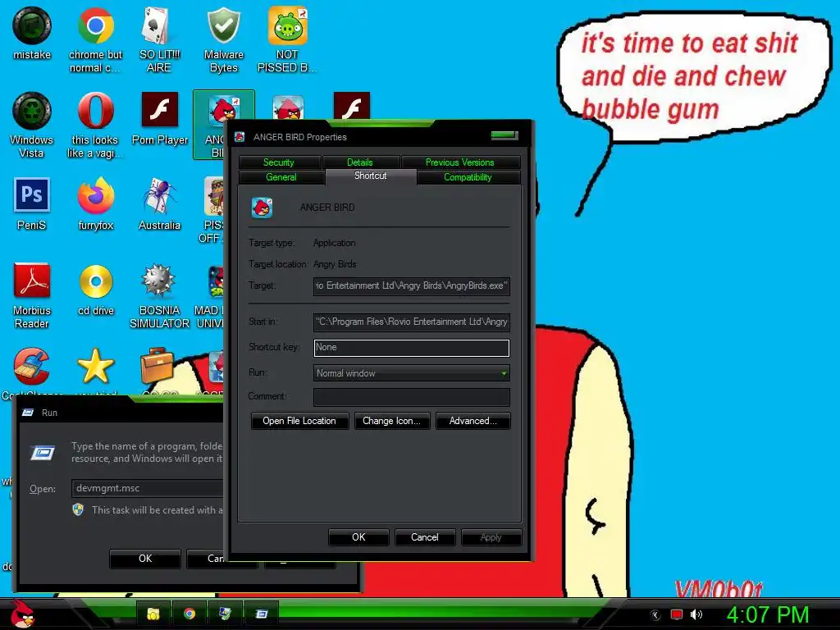Close the ANGER BIRD Properties window
Viewport: 840px width, 630px height.
pyautogui.click(x=504, y=135)
